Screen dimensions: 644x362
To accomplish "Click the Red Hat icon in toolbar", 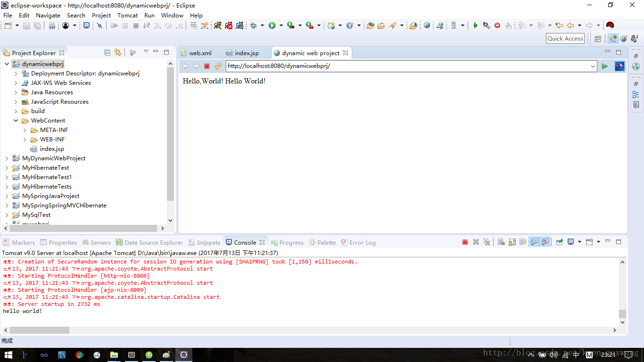I will (610, 25).
